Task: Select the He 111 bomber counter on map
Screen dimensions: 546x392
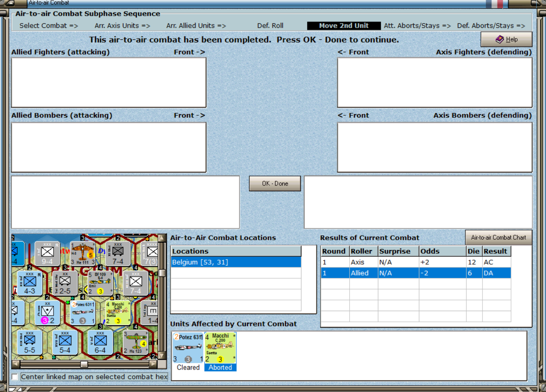Action: click(x=83, y=253)
